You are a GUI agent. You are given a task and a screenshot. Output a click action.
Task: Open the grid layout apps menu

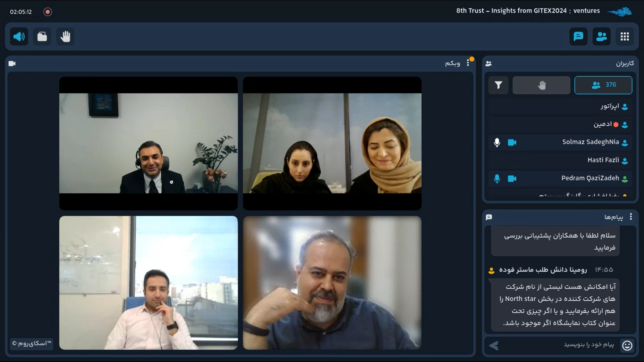[625, 37]
